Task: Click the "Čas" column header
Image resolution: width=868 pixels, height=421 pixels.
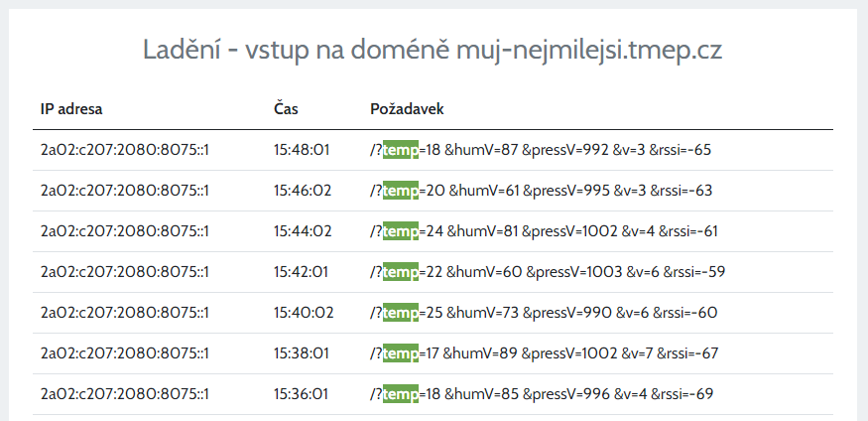Action: (x=286, y=108)
